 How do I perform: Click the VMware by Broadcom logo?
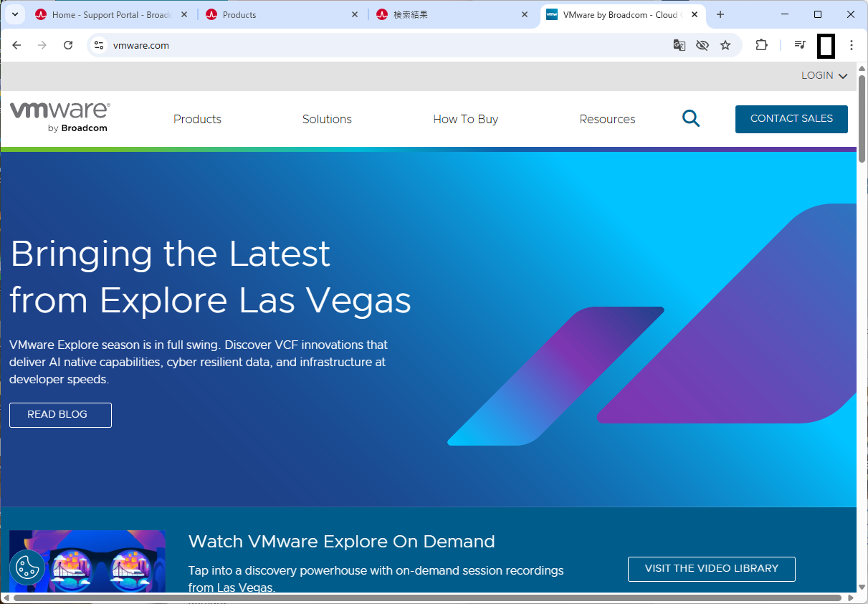pos(59,118)
